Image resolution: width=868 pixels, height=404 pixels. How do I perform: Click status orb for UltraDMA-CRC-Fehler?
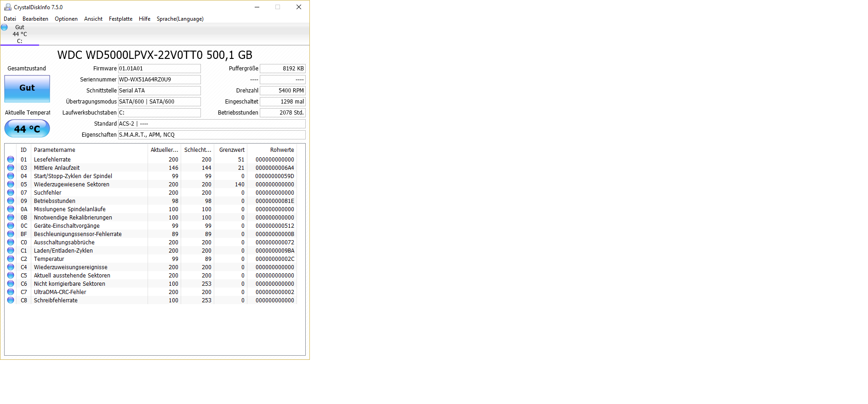11,292
